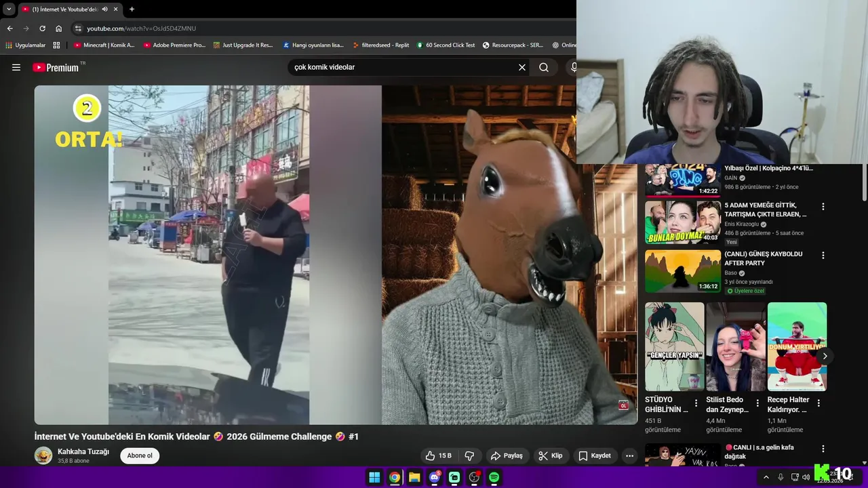Open OBS Studio from taskbar
This screenshot has height=488, width=868.
coord(474,477)
